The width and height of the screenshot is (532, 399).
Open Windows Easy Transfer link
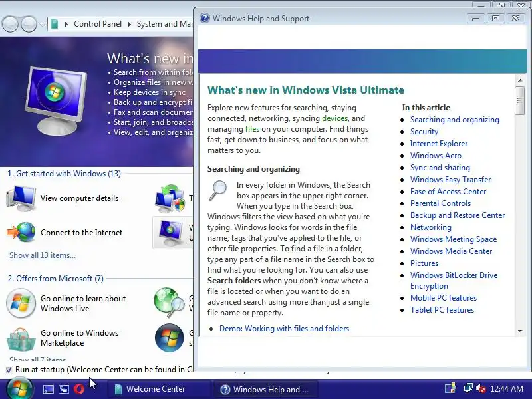(451, 180)
